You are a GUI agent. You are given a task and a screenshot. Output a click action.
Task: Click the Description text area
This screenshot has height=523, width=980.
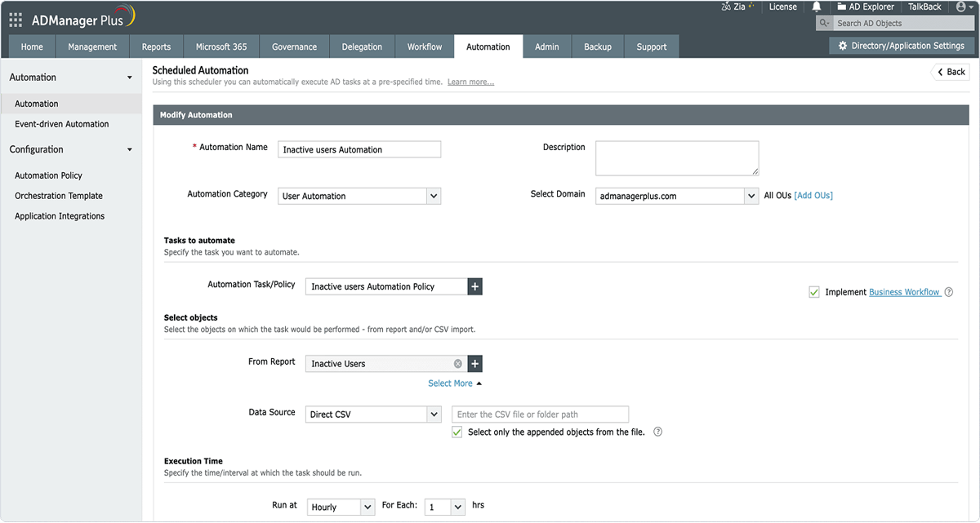677,158
